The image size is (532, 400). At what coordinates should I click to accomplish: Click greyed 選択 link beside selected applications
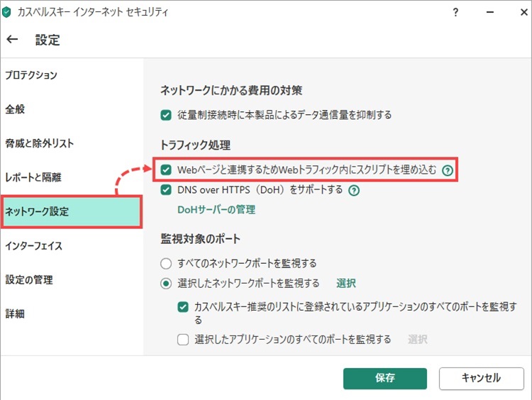point(418,339)
